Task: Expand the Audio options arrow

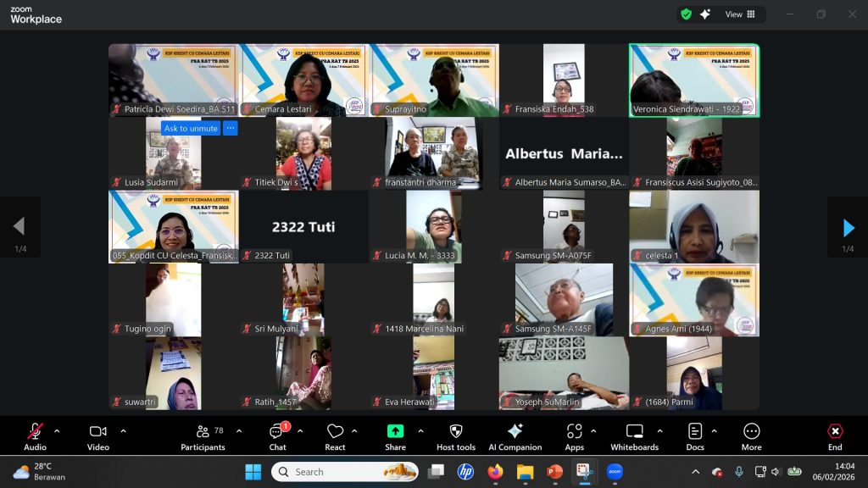Action: tap(57, 431)
